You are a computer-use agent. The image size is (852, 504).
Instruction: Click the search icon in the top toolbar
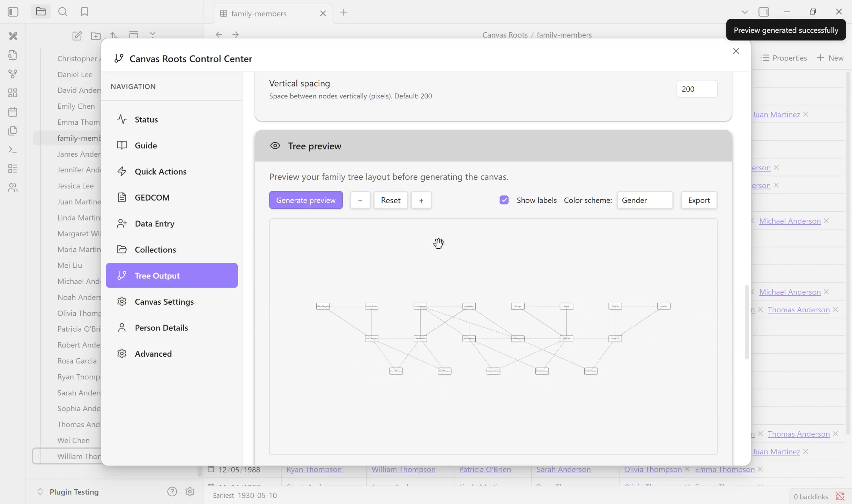coord(63,12)
